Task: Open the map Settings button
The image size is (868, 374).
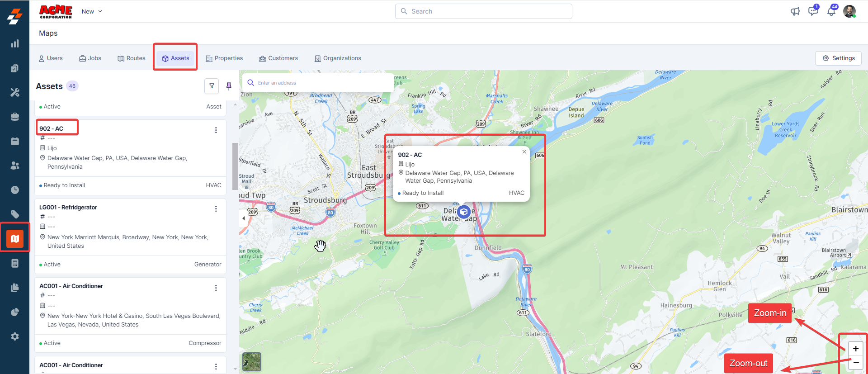Action: (838, 58)
